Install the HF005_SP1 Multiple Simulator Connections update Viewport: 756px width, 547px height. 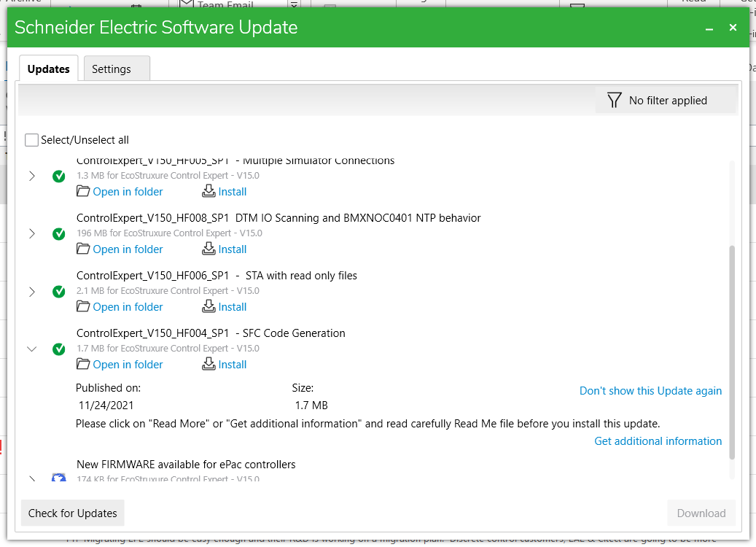(x=233, y=192)
